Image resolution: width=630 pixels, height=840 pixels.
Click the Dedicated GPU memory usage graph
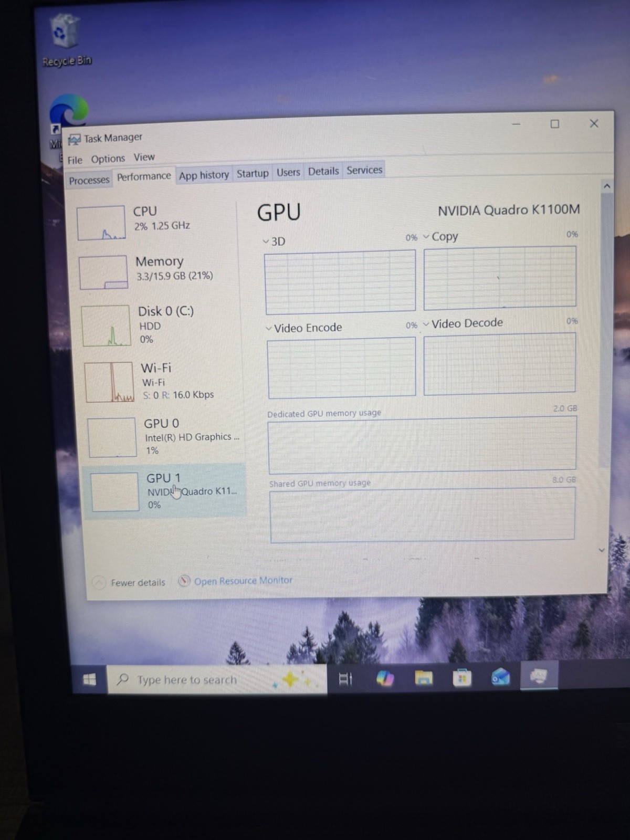[422, 445]
